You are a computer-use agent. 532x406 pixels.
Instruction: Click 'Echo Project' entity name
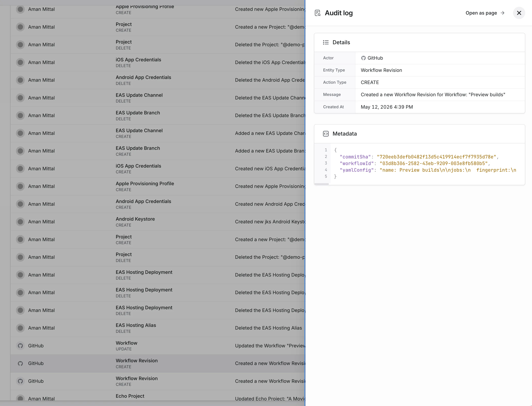(130, 396)
